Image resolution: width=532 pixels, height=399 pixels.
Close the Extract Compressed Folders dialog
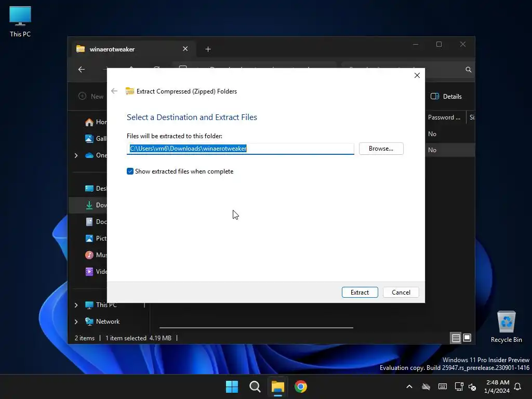[x=417, y=75]
